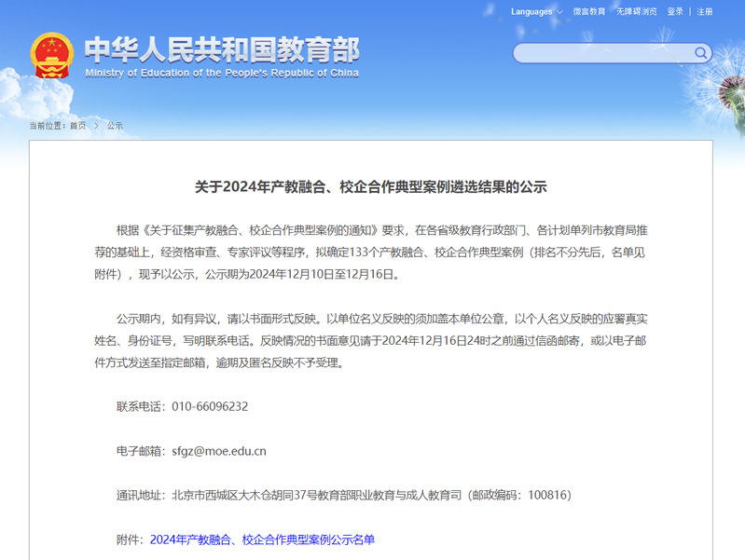Open attachment 2024年产教融合、校企合作典型案例公示名单
745x560 pixels.
[262, 540]
